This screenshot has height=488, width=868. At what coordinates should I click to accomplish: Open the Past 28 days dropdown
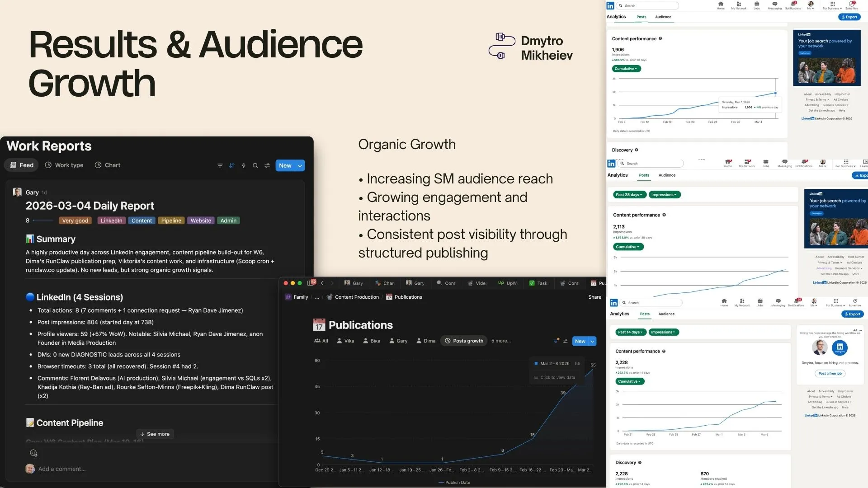click(629, 195)
